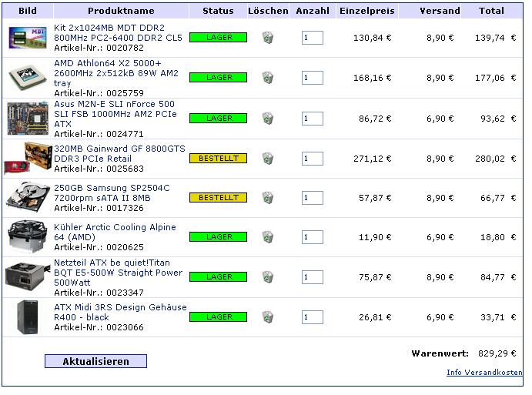This screenshot has height=395, width=532.
Task: Trash the Arctic Cooling Alpine 64 cooler
Action: [268, 237]
